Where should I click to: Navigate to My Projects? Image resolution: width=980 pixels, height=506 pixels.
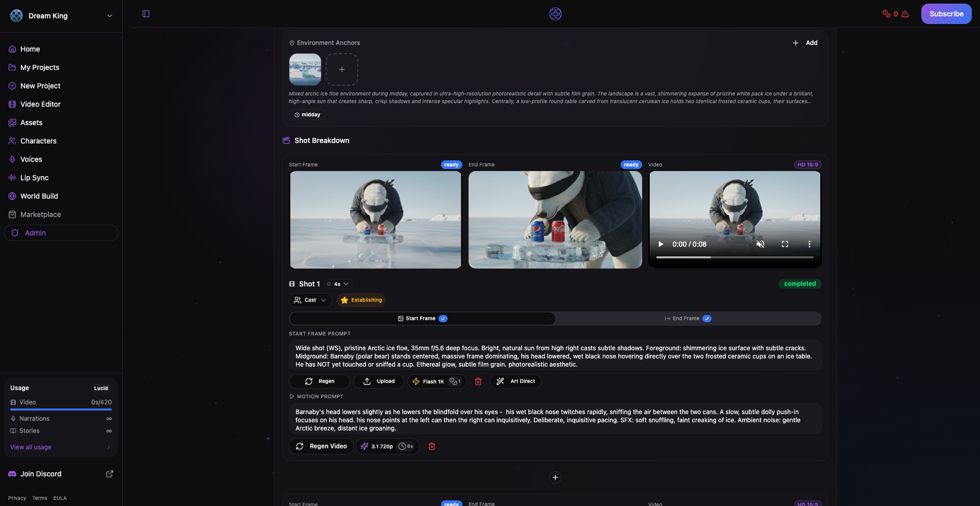click(39, 67)
